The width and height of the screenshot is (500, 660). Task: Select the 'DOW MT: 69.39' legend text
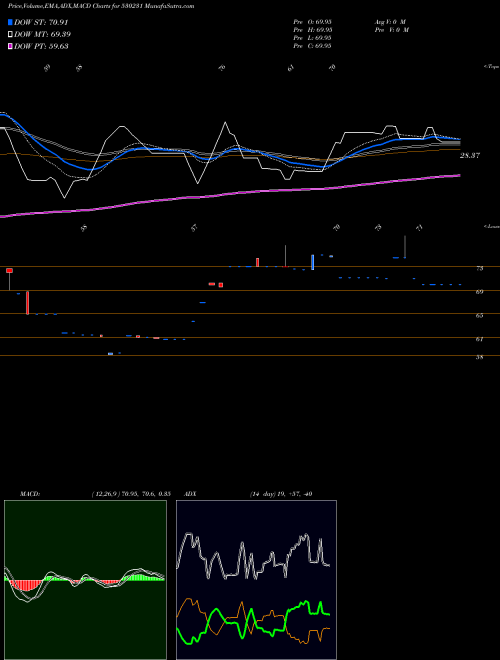pyautogui.click(x=43, y=35)
